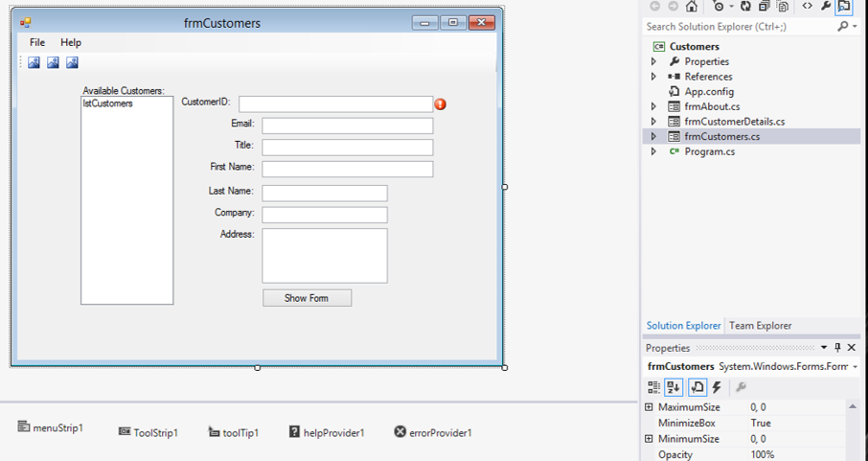Click the References tree item label
The width and height of the screenshot is (868, 461).
click(x=708, y=77)
